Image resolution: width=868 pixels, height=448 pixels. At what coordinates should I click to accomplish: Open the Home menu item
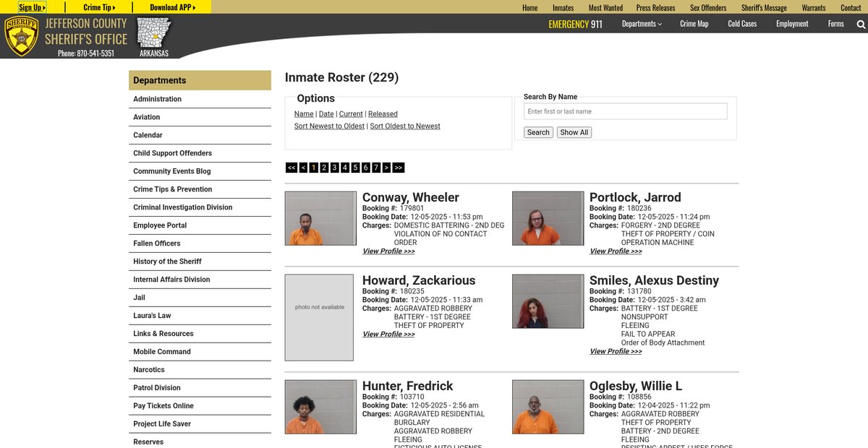coord(530,8)
